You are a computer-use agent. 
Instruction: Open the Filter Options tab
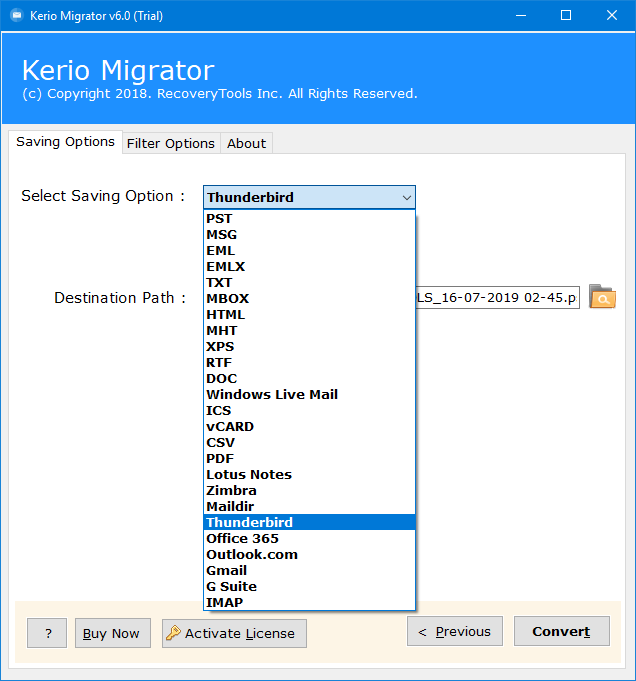click(x=171, y=143)
